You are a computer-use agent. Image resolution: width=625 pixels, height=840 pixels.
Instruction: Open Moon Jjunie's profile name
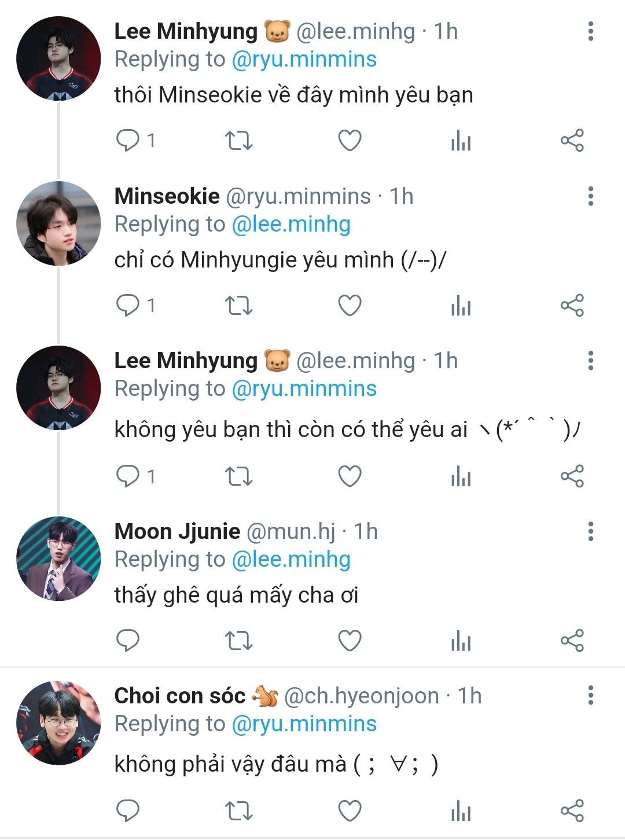tap(177, 531)
